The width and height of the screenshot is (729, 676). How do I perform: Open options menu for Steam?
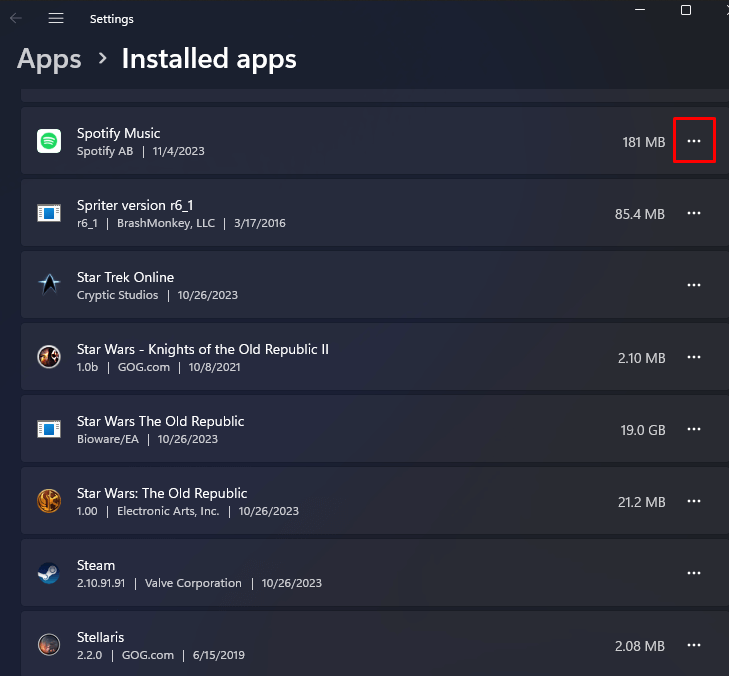(x=694, y=573)
